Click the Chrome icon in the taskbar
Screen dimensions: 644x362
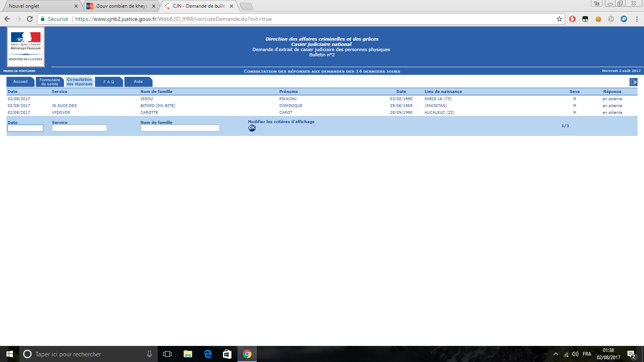247,354
